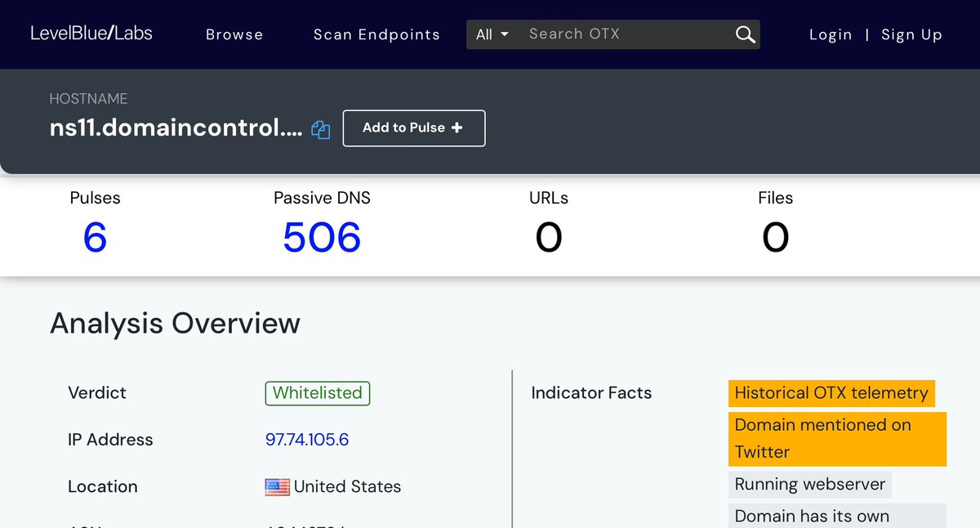Image resolution: width=980 pixels, height=528 pixels.
Task: Click the LevelBlue/Labs logo
Action: coord(91,34)
